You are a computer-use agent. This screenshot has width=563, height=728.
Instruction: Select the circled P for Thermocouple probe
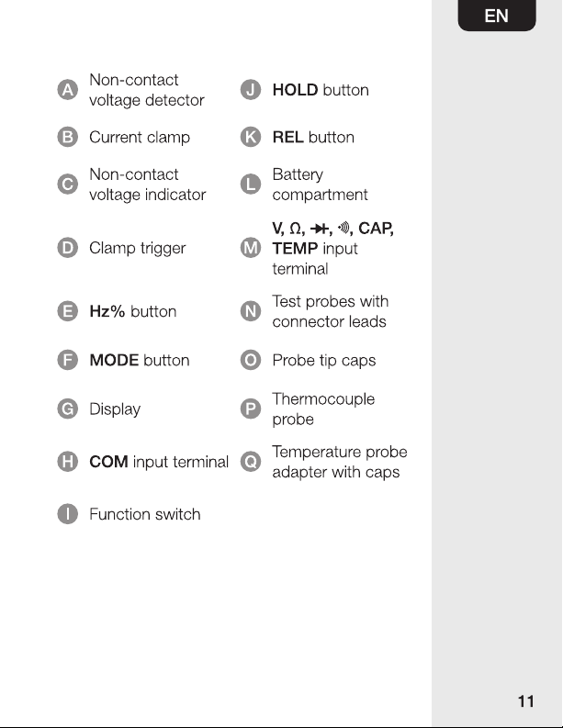pos(251,409)
